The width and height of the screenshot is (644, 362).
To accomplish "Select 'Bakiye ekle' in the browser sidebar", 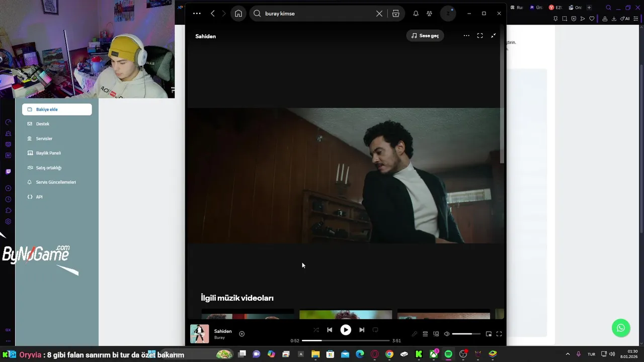I will pos(57,109).
